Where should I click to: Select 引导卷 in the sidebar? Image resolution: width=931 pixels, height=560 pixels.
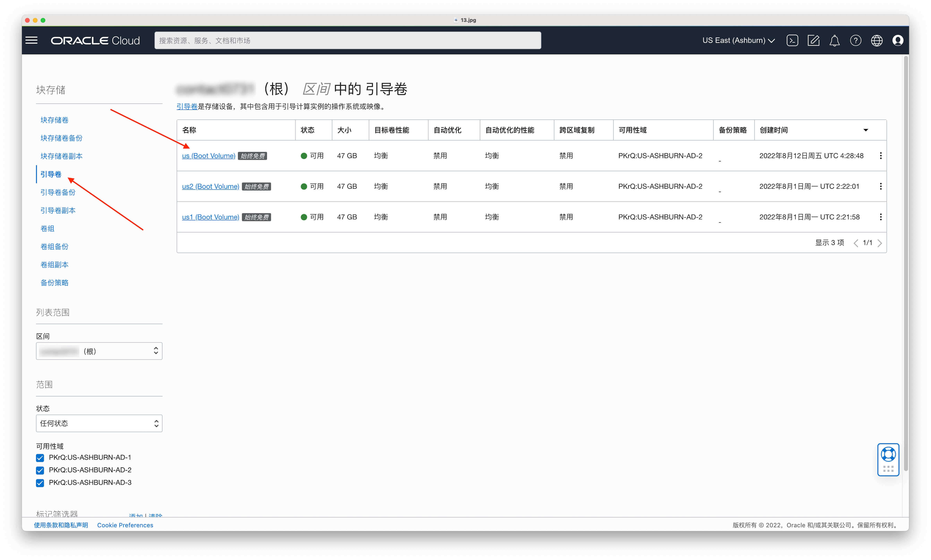coord(51,174)
